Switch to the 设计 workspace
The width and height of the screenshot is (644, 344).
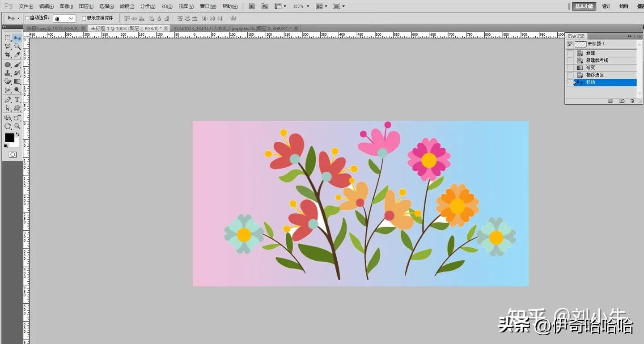[x=606, y=6]
